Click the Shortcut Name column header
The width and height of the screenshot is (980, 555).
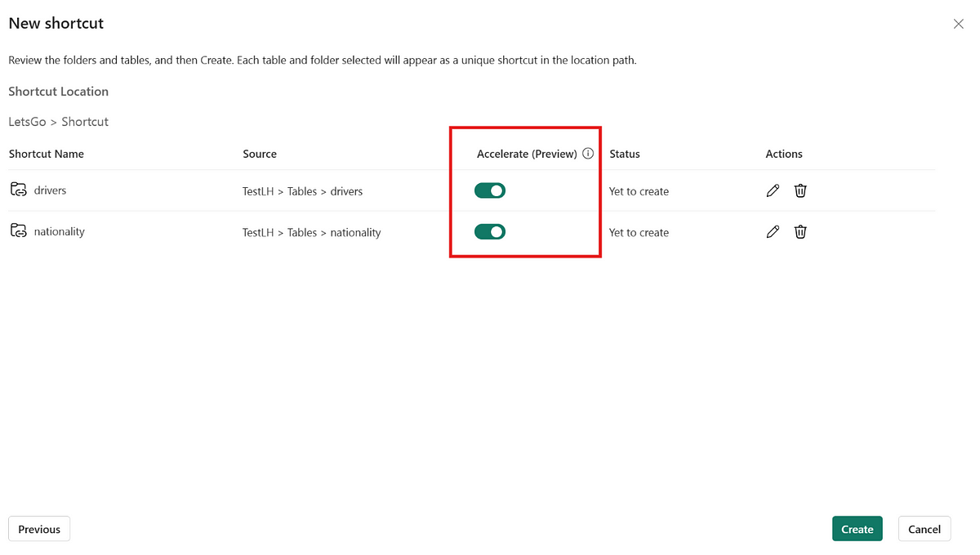[x=47, y=154]
